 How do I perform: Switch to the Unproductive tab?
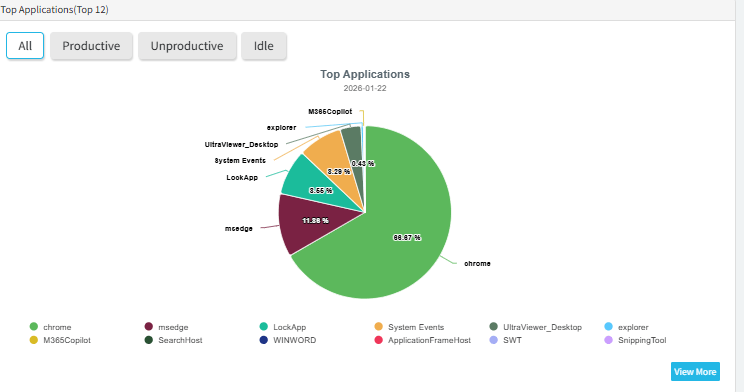(x=187, y=46)
